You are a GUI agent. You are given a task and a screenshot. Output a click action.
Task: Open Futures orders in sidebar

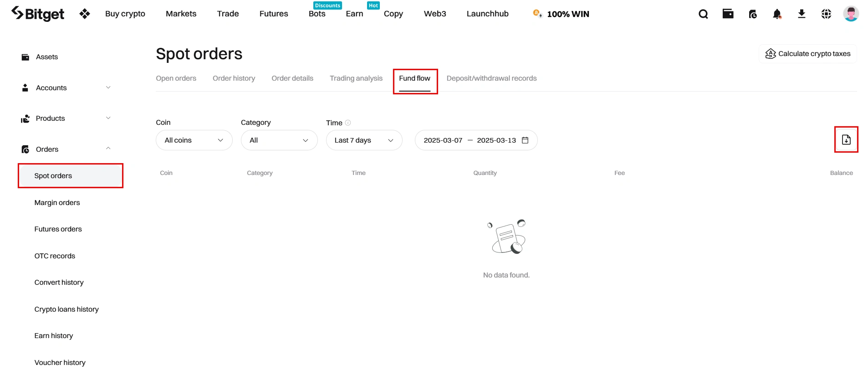point(58,229)
